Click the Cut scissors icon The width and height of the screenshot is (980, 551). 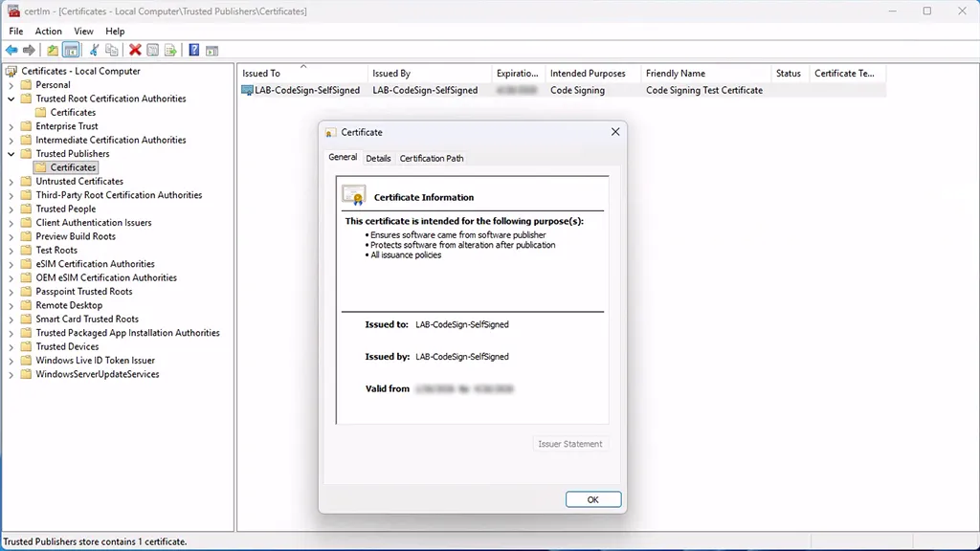click(x=94, y=50)
